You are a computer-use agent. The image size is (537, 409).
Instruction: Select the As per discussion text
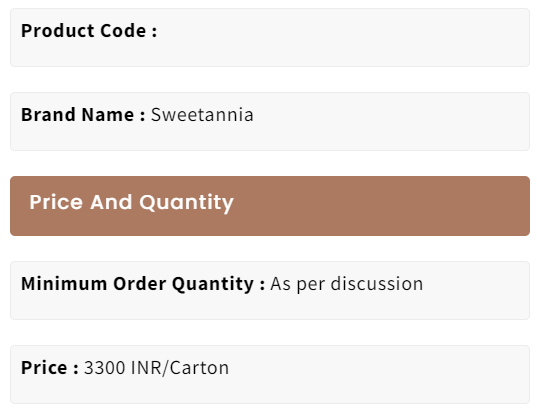click(x=347, y=284)
